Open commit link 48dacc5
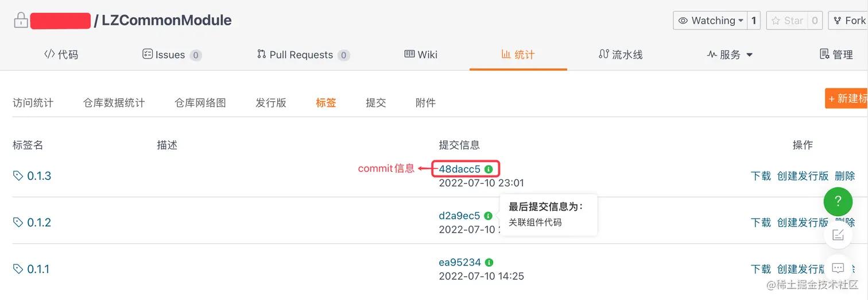868x300 pixels. [x=459, y=170]
